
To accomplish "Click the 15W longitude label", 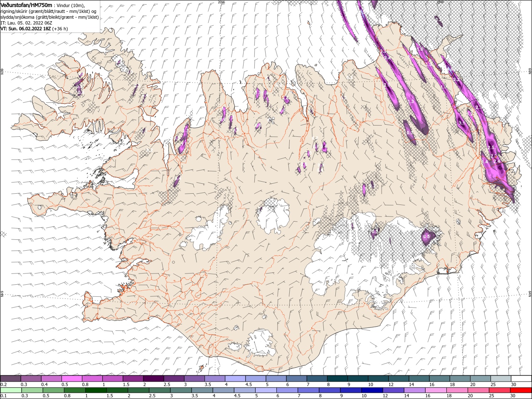I will pos(440,2).
